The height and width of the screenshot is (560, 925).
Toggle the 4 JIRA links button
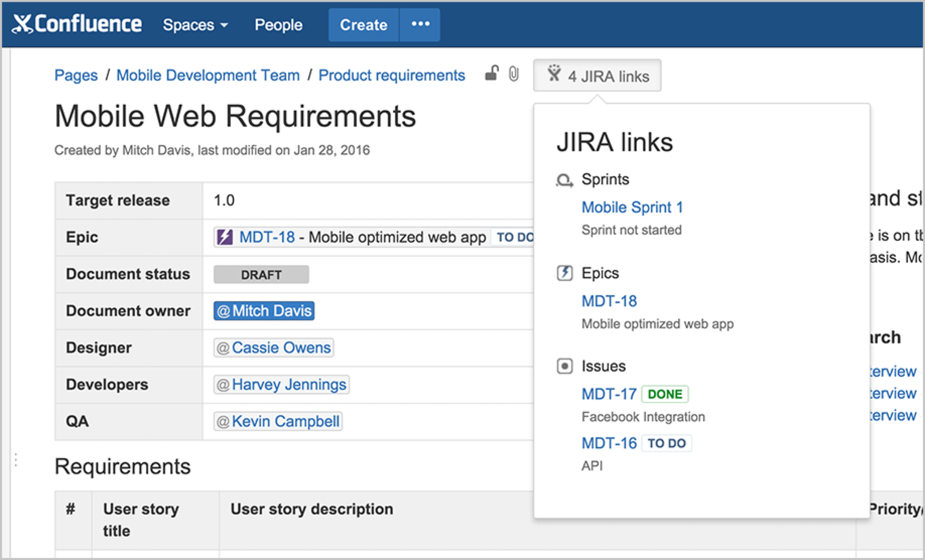point(598,76)
